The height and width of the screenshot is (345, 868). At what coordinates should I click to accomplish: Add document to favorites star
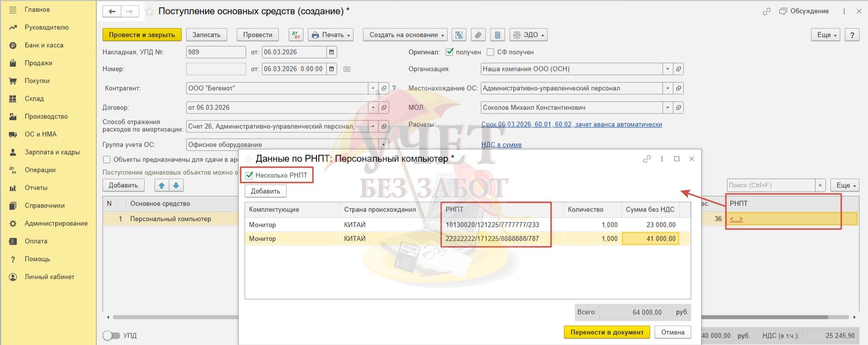149,11
